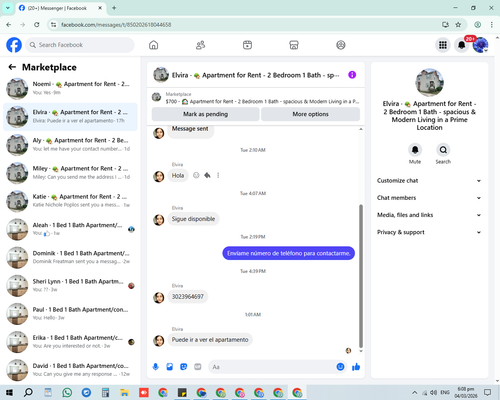Click the Mute bell icon in chat details
This screenshot has height=400, width=500.
(x=415, y=150)
